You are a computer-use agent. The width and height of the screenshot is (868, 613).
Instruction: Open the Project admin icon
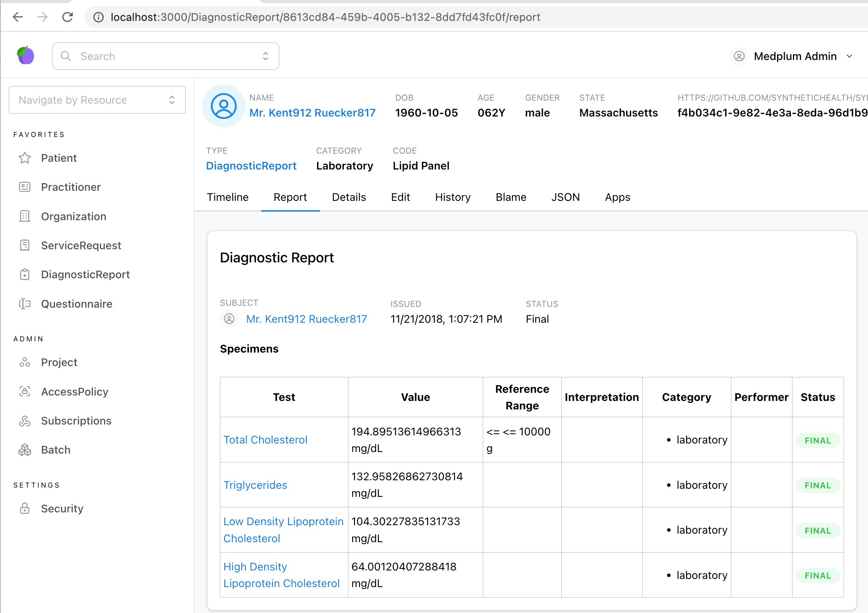point(25,362)
